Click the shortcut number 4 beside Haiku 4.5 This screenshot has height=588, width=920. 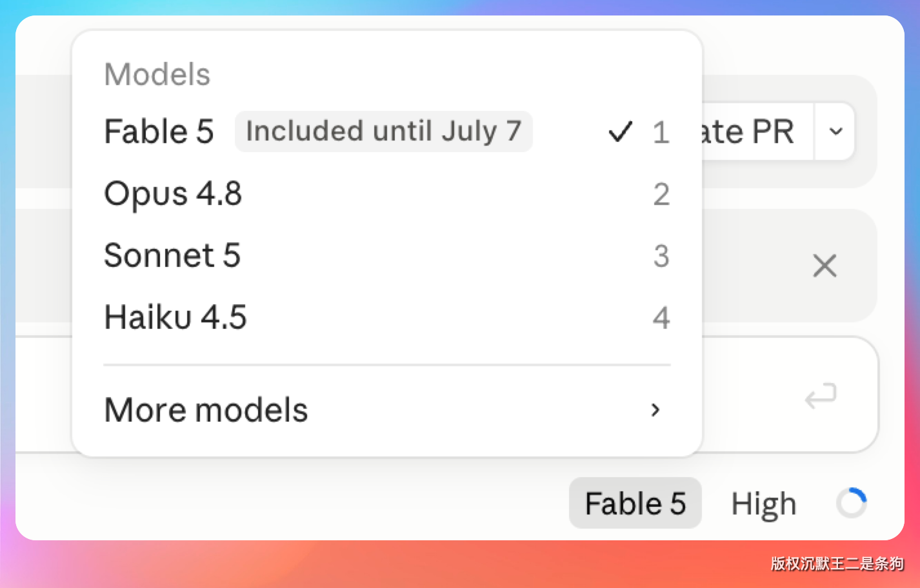tap(661, 318)
